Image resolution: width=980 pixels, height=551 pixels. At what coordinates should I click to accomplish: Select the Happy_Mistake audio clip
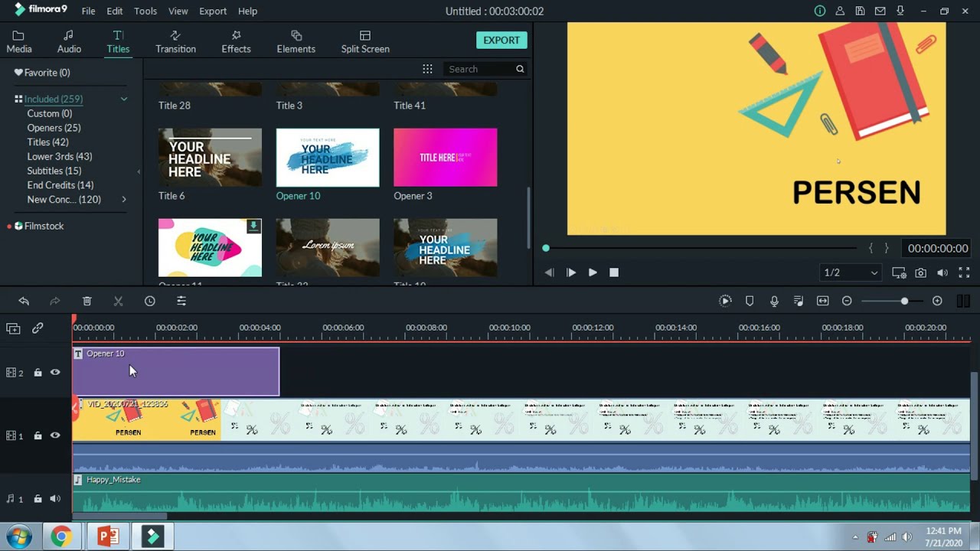(521, 493)
